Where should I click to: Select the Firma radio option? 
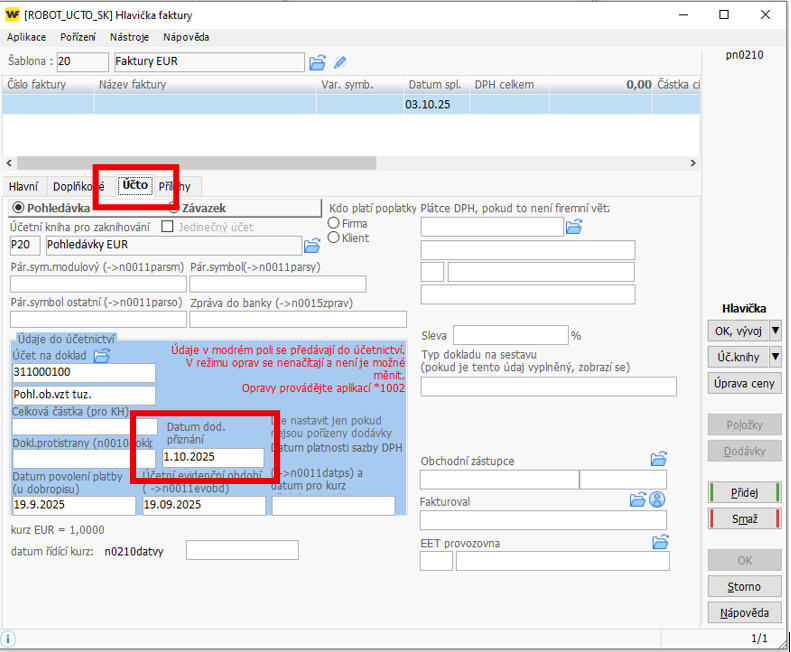(334, 224)
